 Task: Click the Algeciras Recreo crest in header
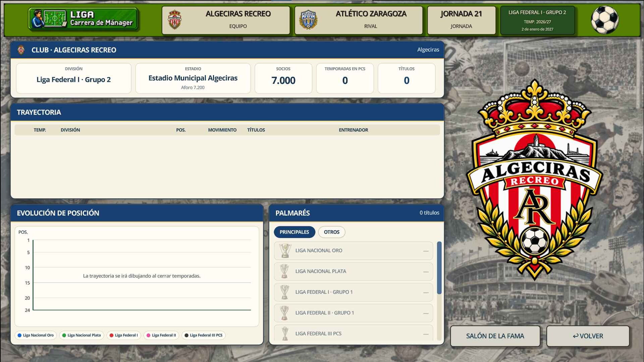point(174,19)
